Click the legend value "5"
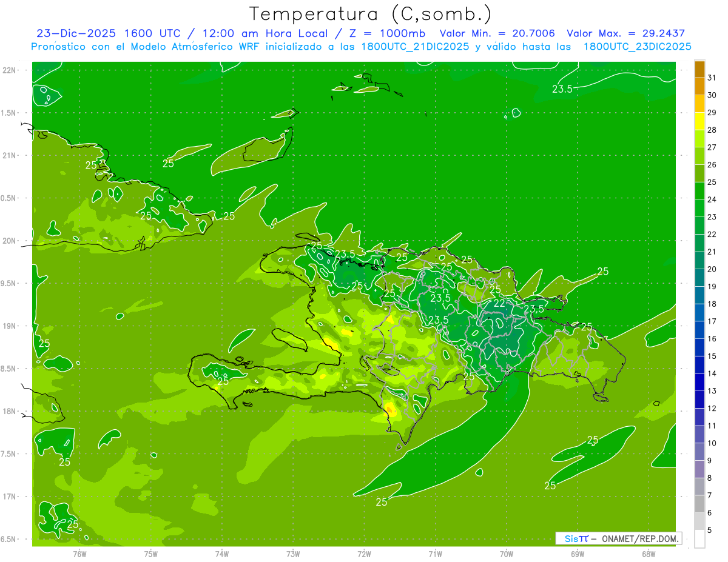 710,530
